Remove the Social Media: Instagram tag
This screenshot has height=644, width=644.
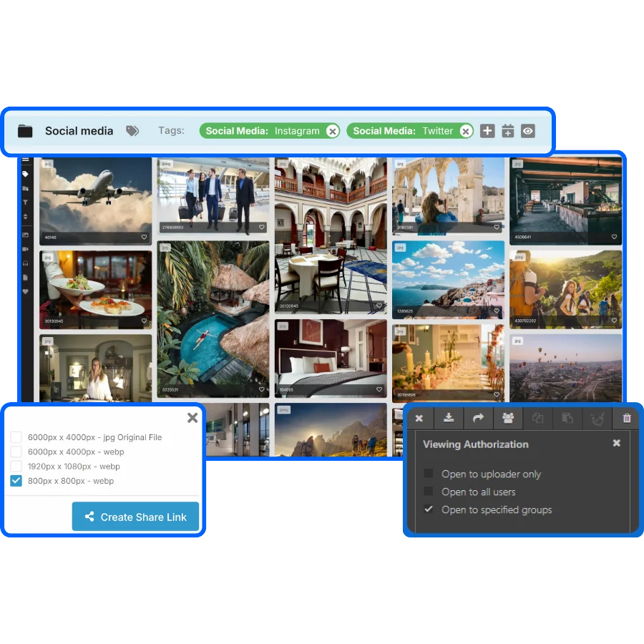pos(332,131)
